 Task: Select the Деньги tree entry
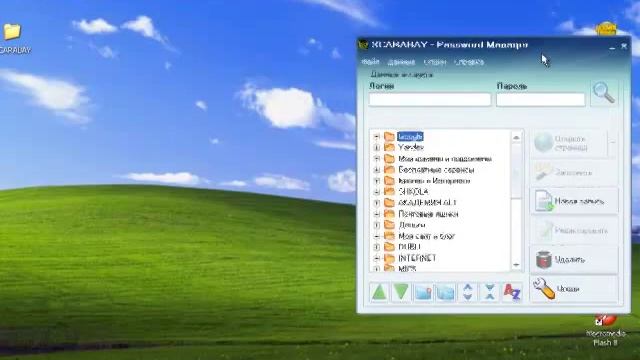pyautogui.click(x=412, y=225)
